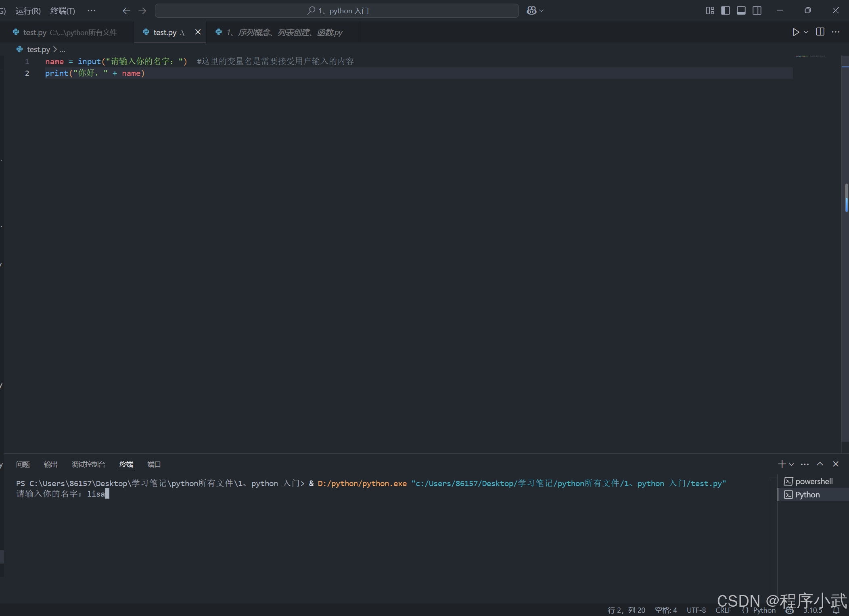Image resolution: width=849 pixels, height=616 pixels.
Task: Open run options dropdown beside play button
Action: pyautogui.click(x=806, y=32)
